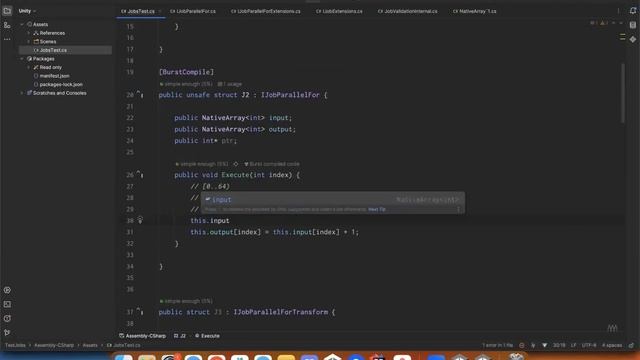Click the performance wave icon near the editor bottom

tap(612, 328)
